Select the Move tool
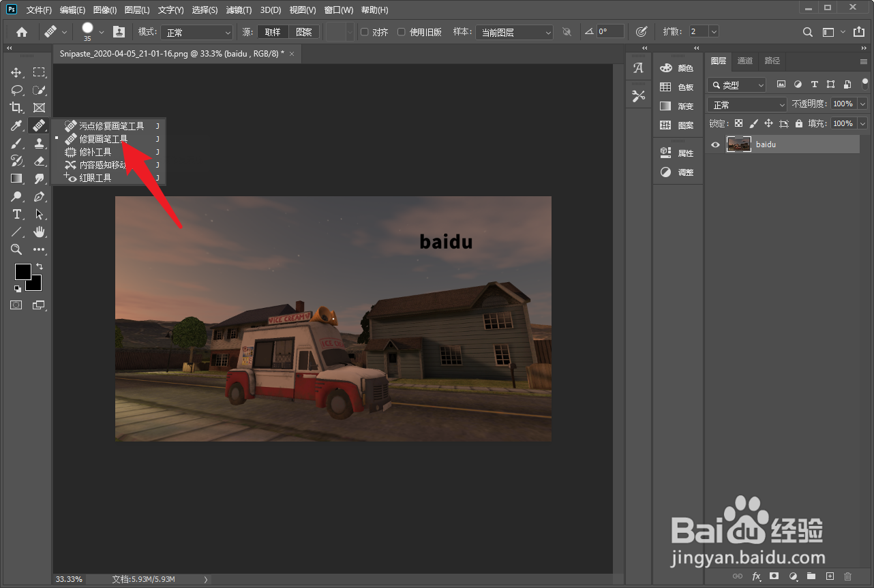 (x=16, y=72)
